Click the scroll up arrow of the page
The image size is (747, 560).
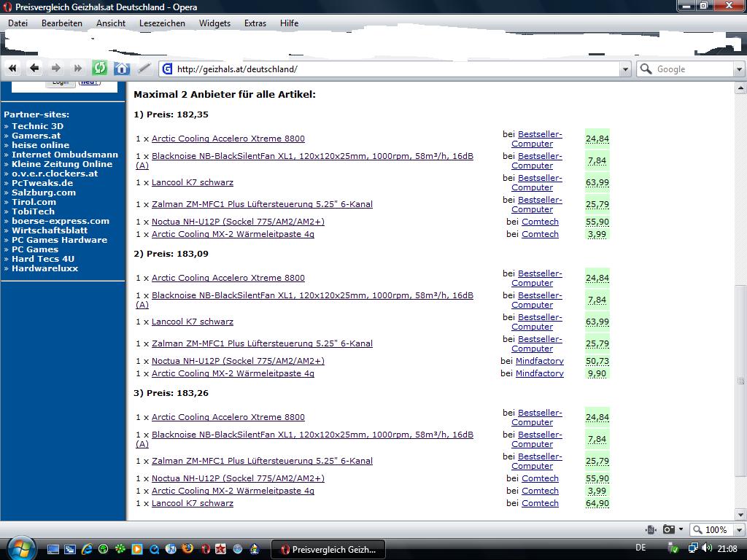[740, 88]
